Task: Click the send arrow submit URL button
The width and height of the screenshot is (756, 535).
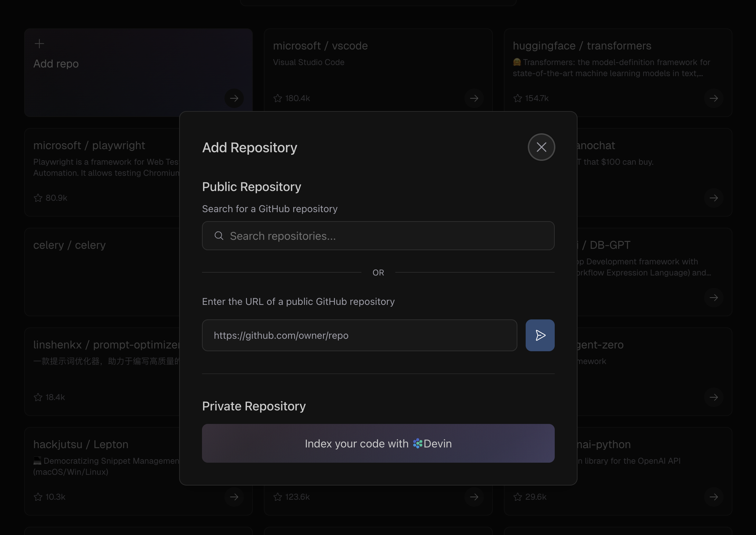Action: coord(540,335)
